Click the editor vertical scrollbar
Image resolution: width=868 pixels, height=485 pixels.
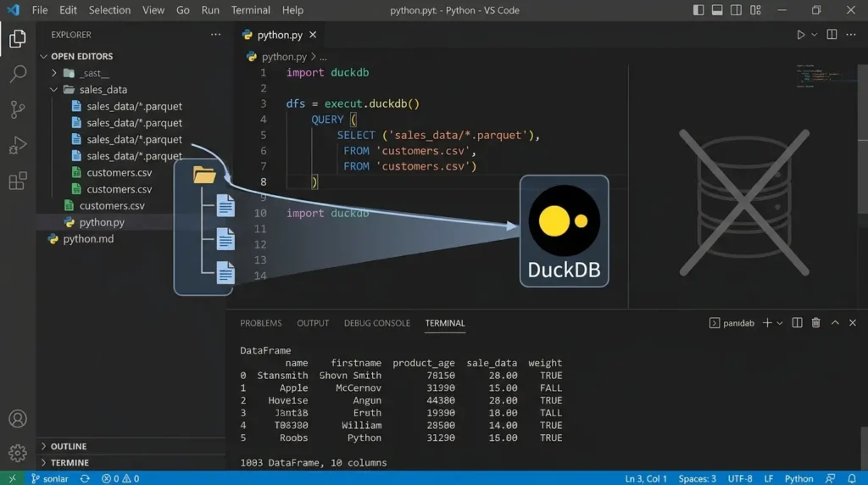pos(863,137)
